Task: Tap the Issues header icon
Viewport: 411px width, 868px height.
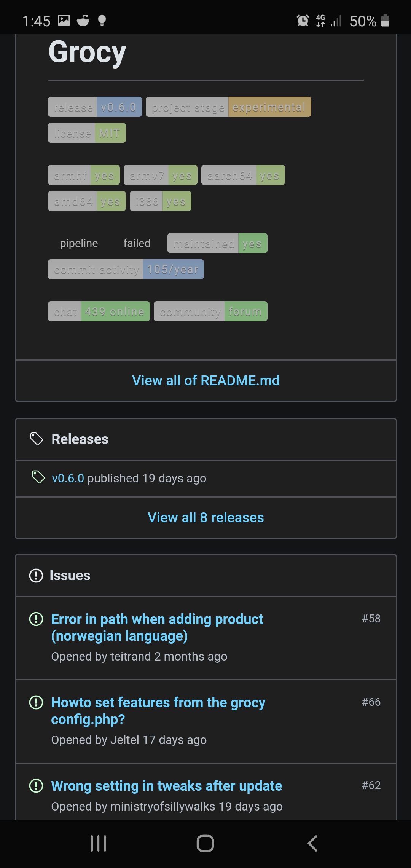Action: click(x=36, y=575)
